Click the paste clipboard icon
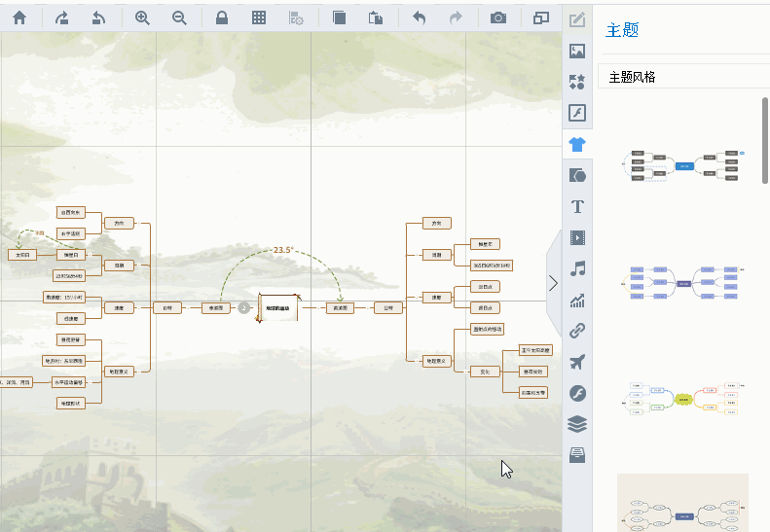770x532 pixels. point(376,18)
